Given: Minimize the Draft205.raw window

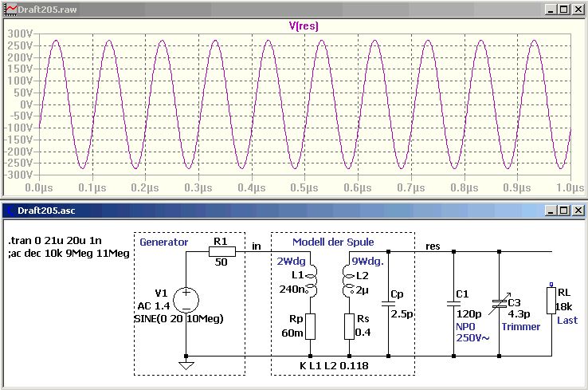Looking at the screenshot, I should 551,10.
